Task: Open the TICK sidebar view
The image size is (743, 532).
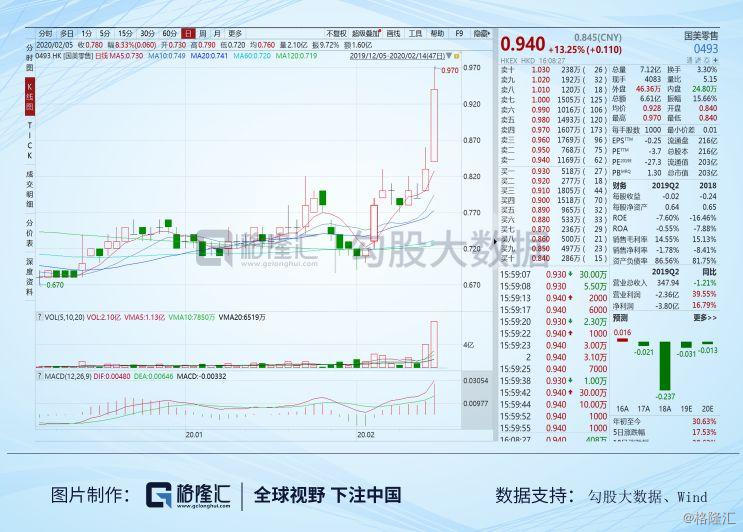Action: [x=29, y=141]
